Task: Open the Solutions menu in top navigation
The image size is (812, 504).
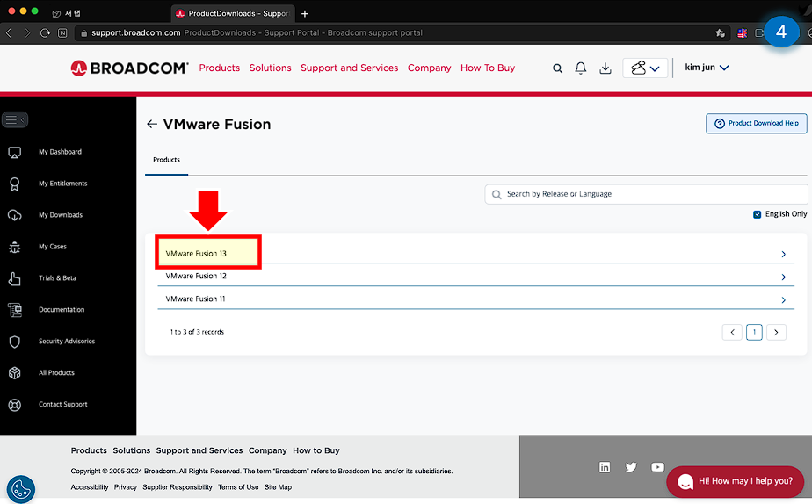Action: click(271, 68)
